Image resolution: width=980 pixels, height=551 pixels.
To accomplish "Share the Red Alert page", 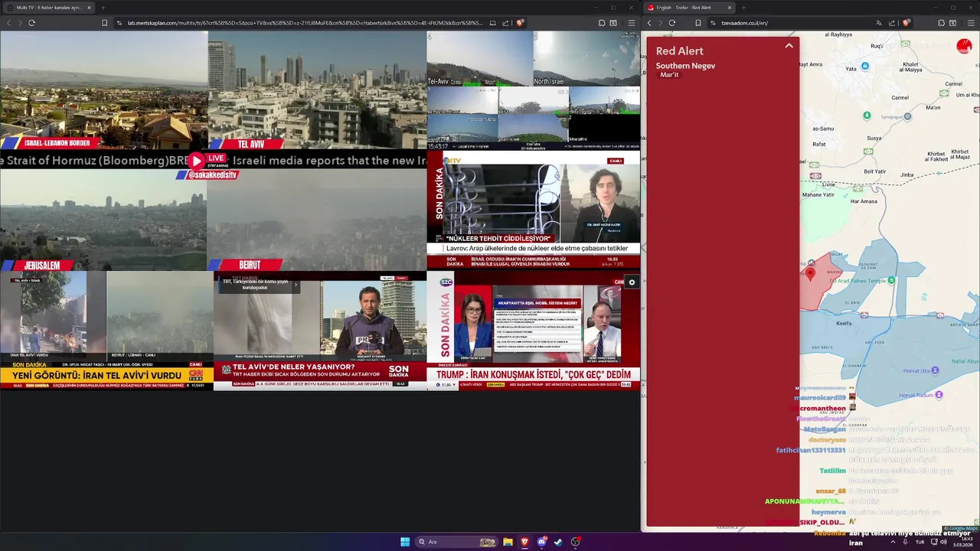I will tap(892, 23).
